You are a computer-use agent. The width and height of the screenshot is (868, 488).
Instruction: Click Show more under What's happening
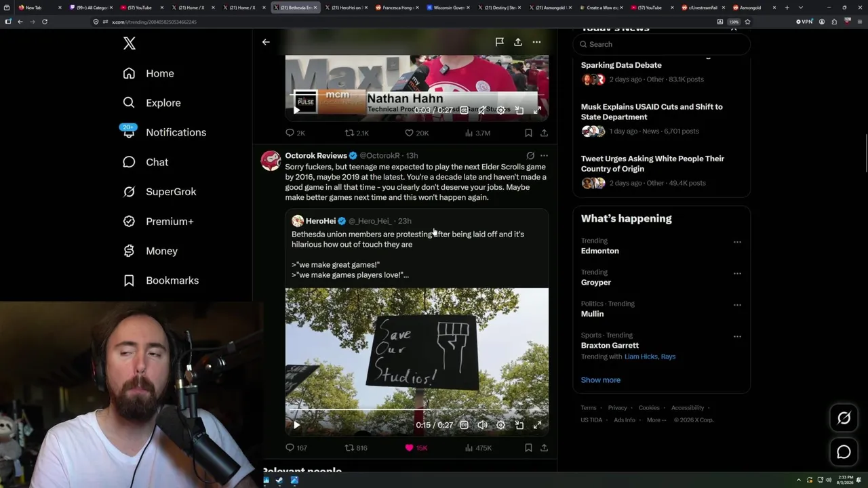[601, 380]
